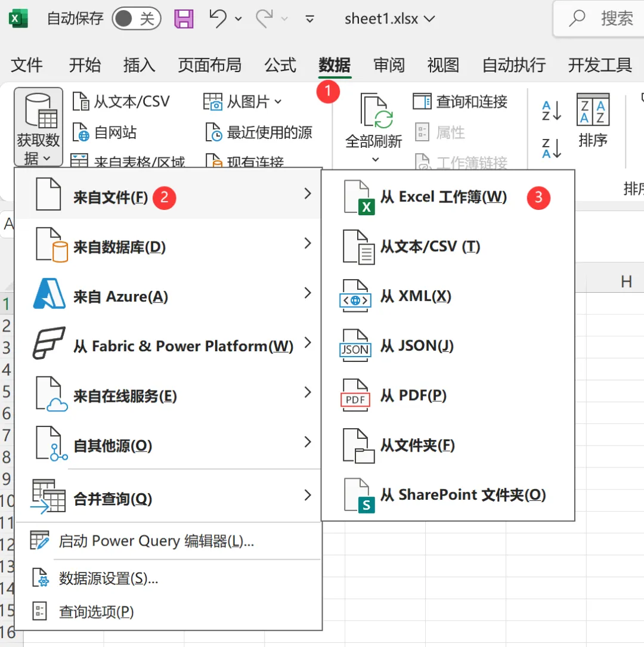The width and height of the screenshot is (644, 647).
Task: Select 来自文件(F) menu item
Action: [168, 194]
